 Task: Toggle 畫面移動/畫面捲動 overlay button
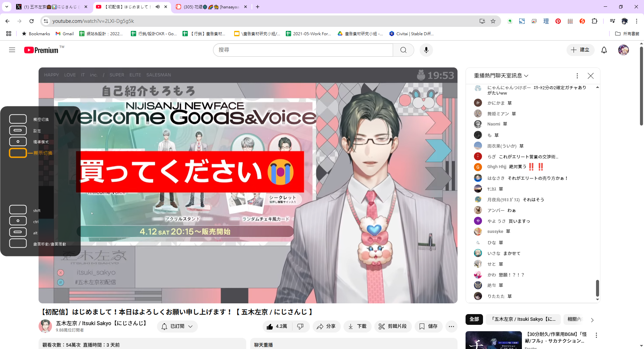pyautogui.click(x=18, y=243)
